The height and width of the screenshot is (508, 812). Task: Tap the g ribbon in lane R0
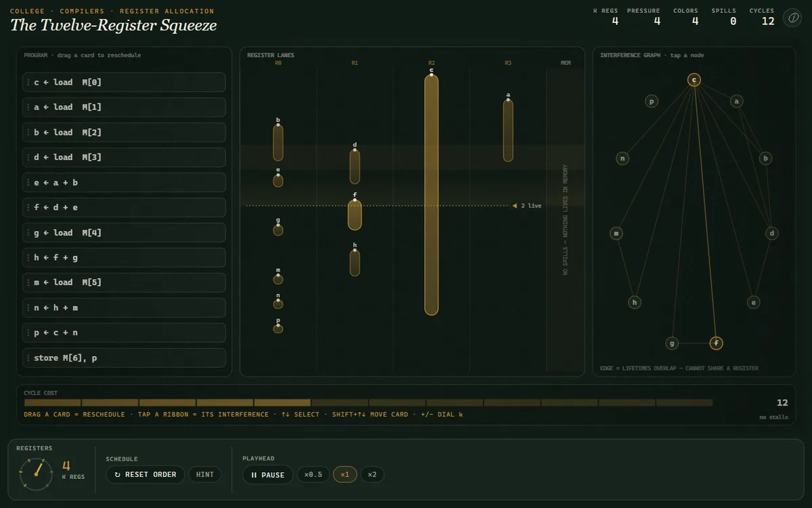278,230
